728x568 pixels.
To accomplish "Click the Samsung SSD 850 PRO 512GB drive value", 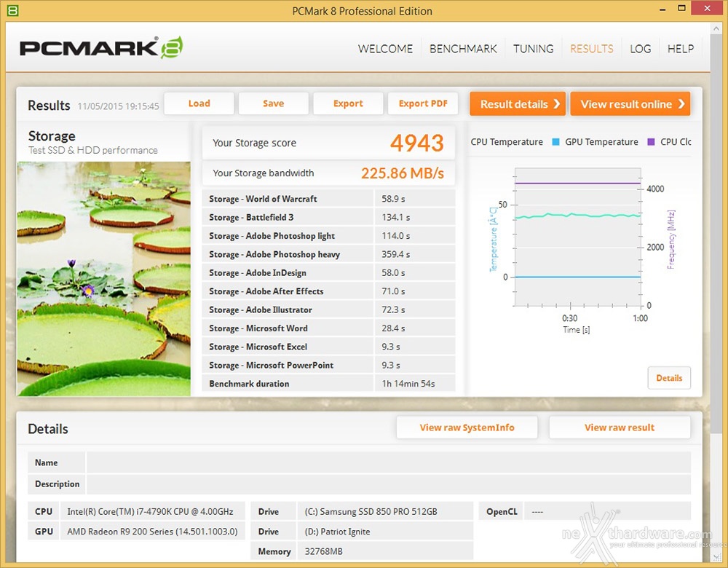I will pos(371,512).
